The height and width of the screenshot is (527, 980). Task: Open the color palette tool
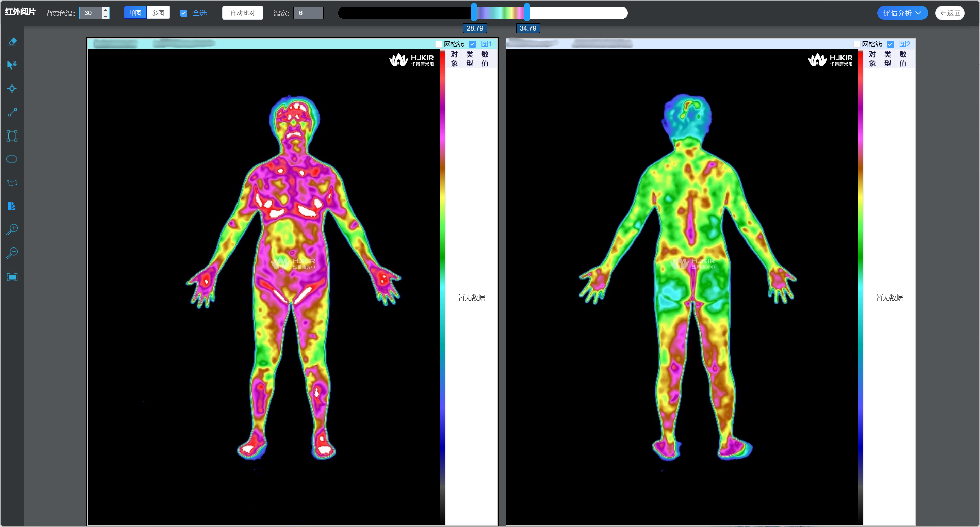click(x=12, y=206)
